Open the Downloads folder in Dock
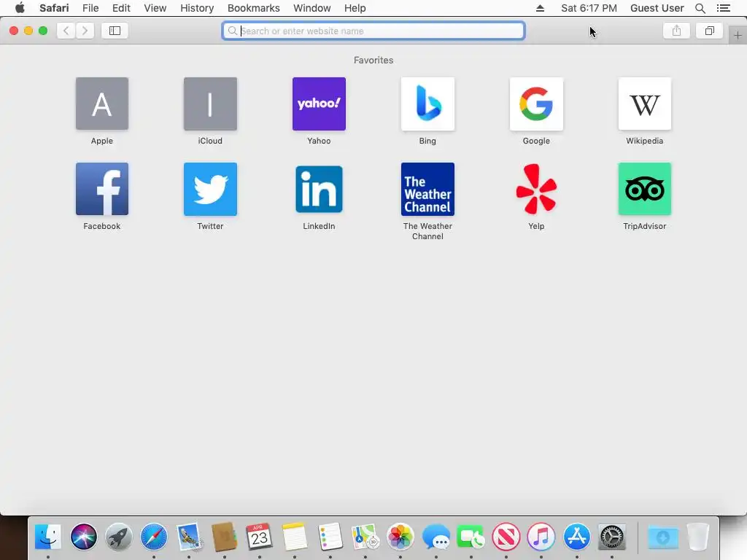The width and height of the screenshot is (747, 560). pos(662,537)
